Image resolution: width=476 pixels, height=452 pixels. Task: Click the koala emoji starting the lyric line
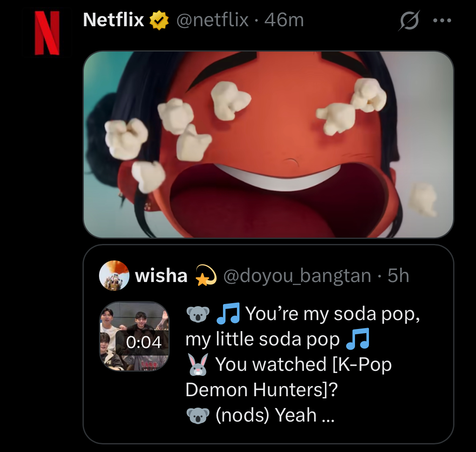pyautogui.click(x=197, y=314)
